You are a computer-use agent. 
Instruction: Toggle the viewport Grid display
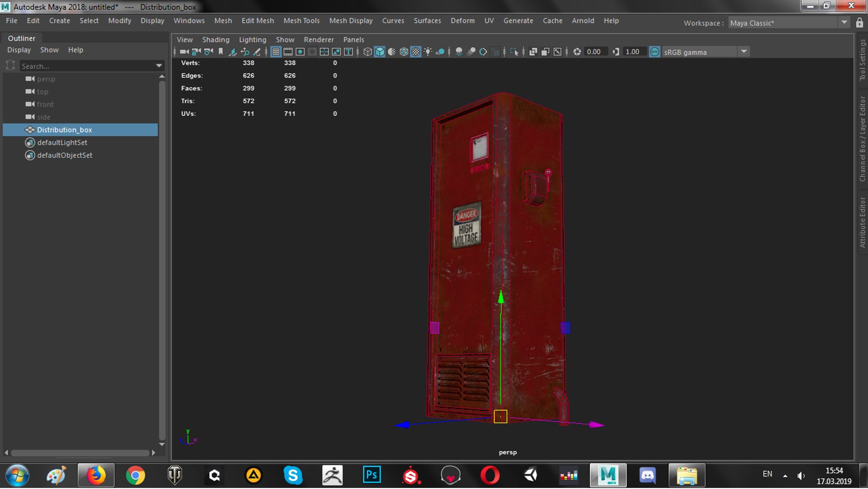click(275, 52)
